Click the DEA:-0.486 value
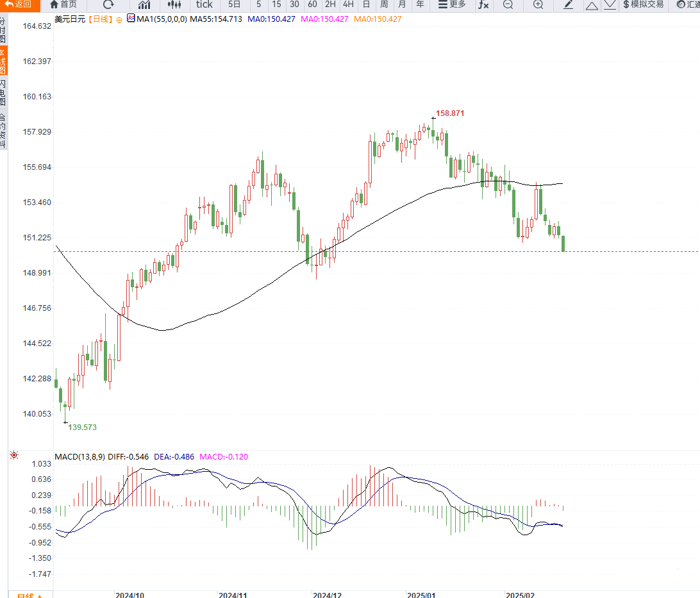Screen dimensions: 700x598 pyautogui.click(x=174, y=457)
